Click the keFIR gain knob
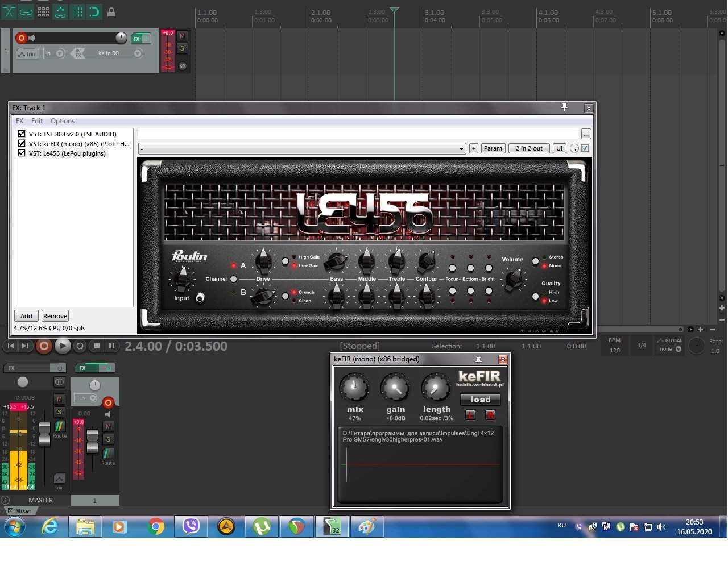Image resolution: width=728 pixels, height=582 pixels. coord(395,388)
